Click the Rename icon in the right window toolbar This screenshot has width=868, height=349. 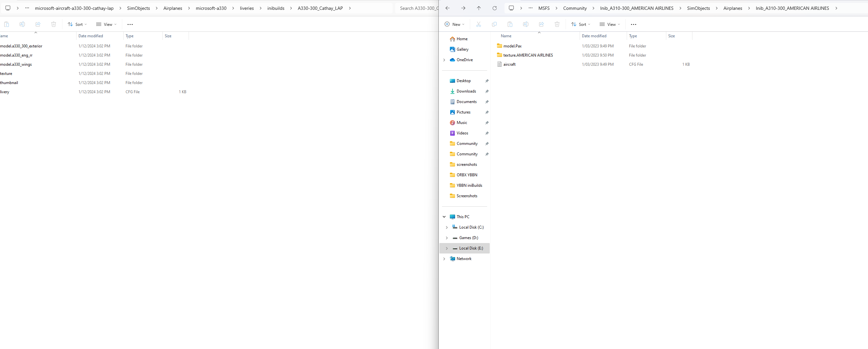(x=526, y=24)
